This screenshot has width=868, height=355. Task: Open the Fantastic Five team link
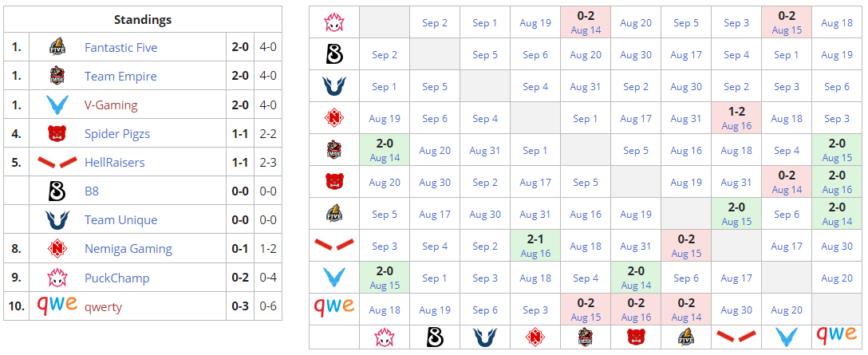coord(120,47)
